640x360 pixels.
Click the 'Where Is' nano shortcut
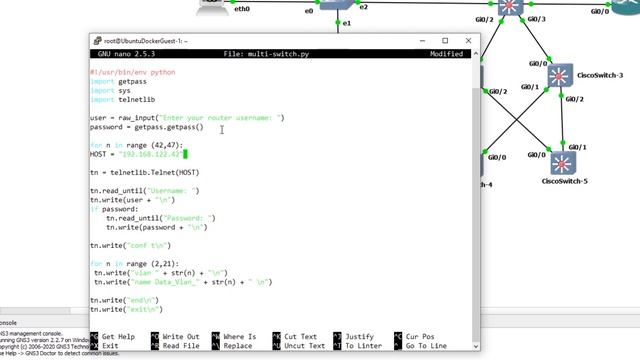[x=234, y=337]
